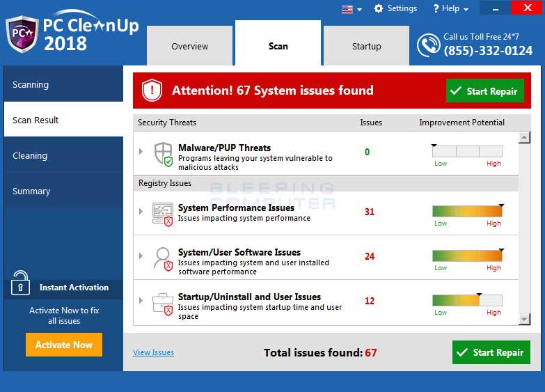545x392 pixels.
Task: Click the Malware/PUP improvement potential bar
Action: click(467, 151)
